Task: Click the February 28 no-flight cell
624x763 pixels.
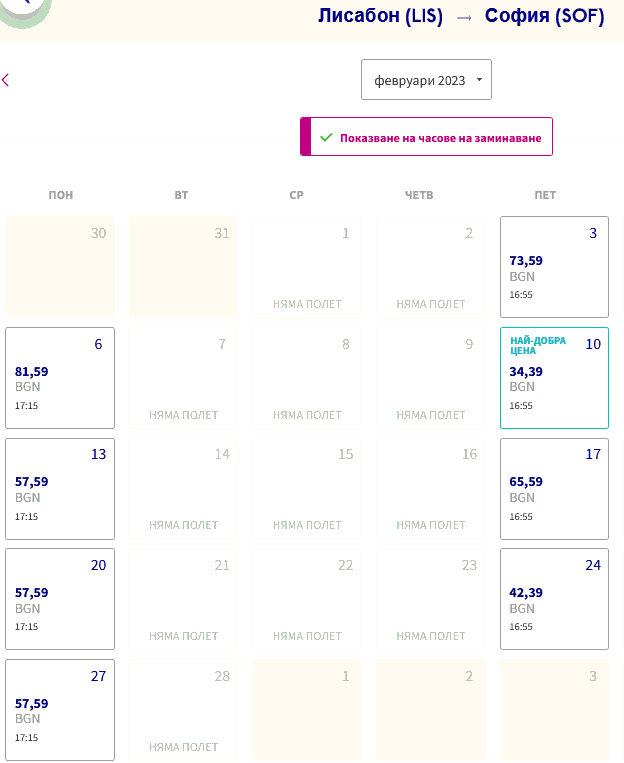Action: [184, 710]
